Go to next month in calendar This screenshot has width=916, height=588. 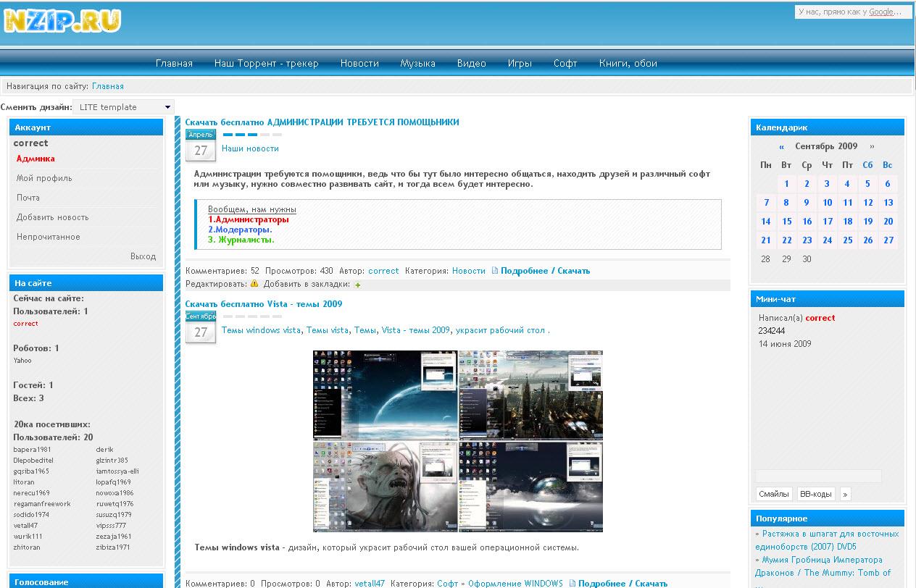(x=872, y=146)
